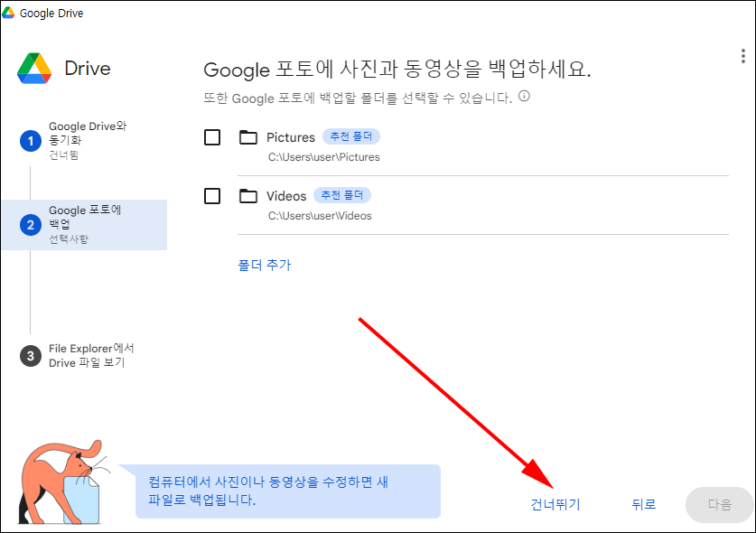Click step 2 number circle
Screen dimensions: 756x533
(x=31, y=225)
